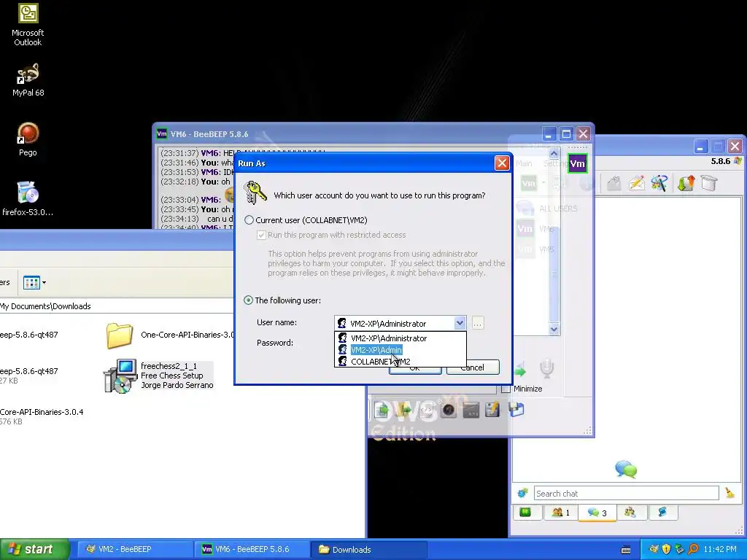Screen dimensions: 747x560
Task: Click the broom clear icon next to Search chat
Action: (x=729, y=494)
